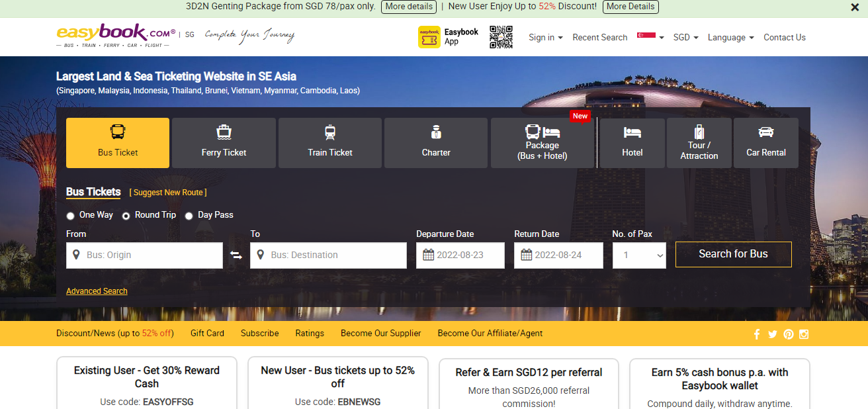
Task: Open Discount/News link in yellow bar
Action: coord(115,334)
